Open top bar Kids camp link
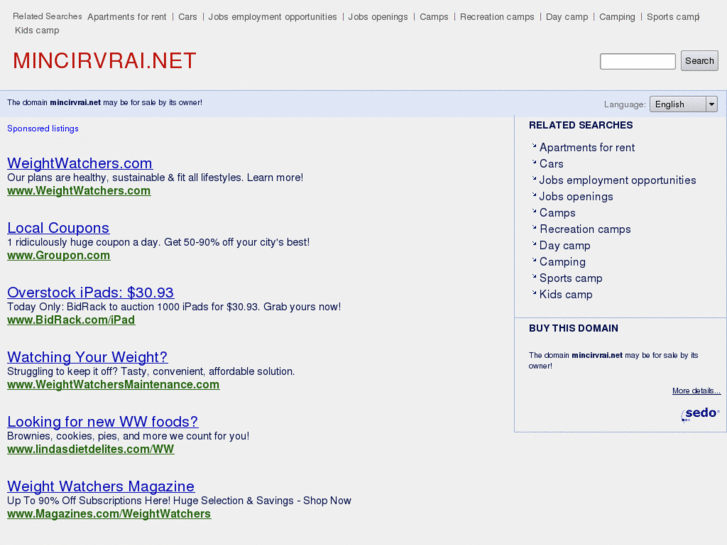This screenshot has width=727, height=545. coord(37,30)
